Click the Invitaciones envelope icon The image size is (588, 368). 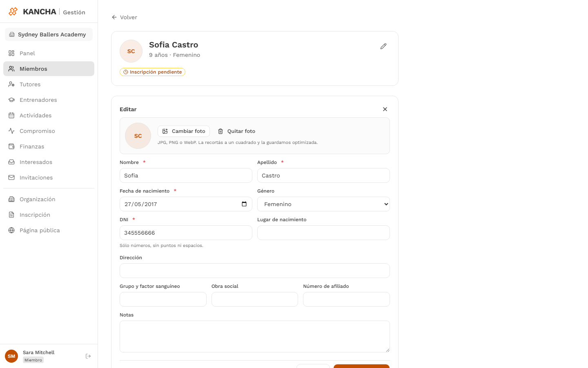click(x=11, y=177)
